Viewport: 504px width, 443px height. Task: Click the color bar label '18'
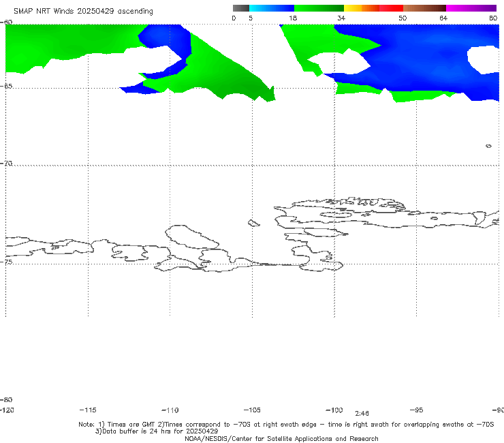[293, 18]
